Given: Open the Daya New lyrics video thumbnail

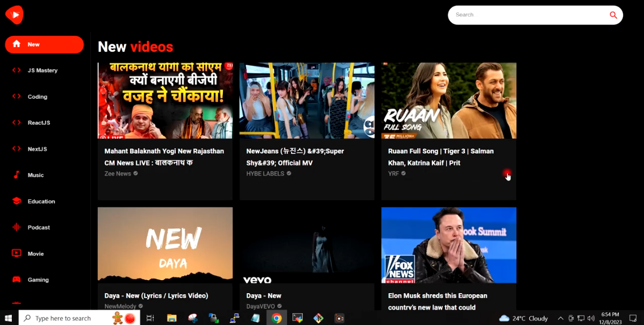Looking at the screenshot, I should (x=165, y=245).
